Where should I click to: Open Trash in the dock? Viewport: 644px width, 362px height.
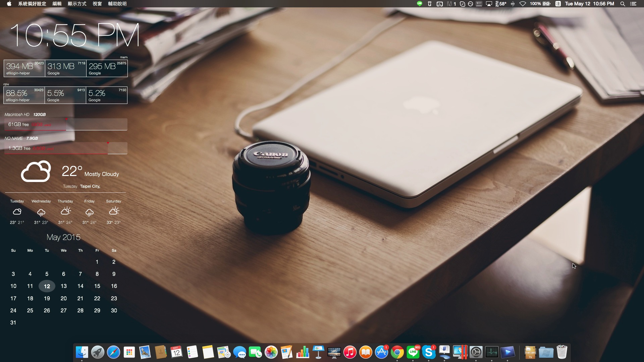click(562, 352)
